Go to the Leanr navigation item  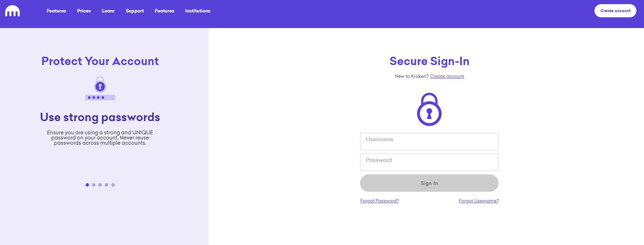tap(108, 11)
